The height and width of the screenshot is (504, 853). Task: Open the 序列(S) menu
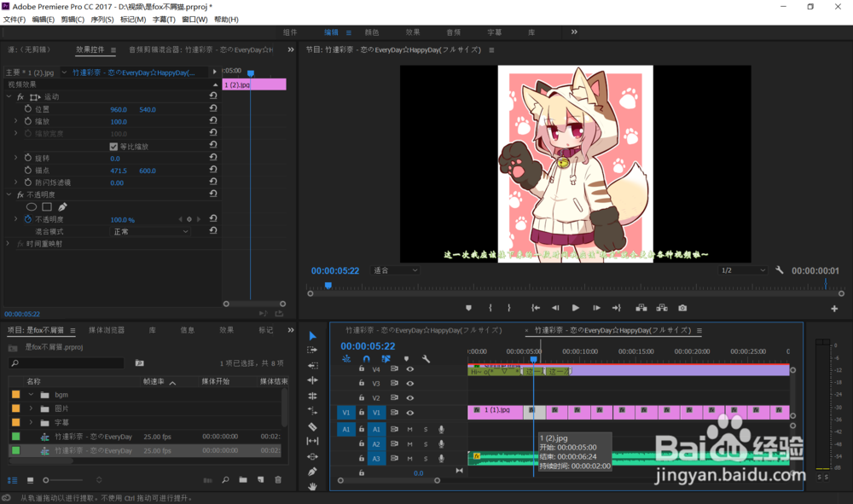(x=102, y=20)
